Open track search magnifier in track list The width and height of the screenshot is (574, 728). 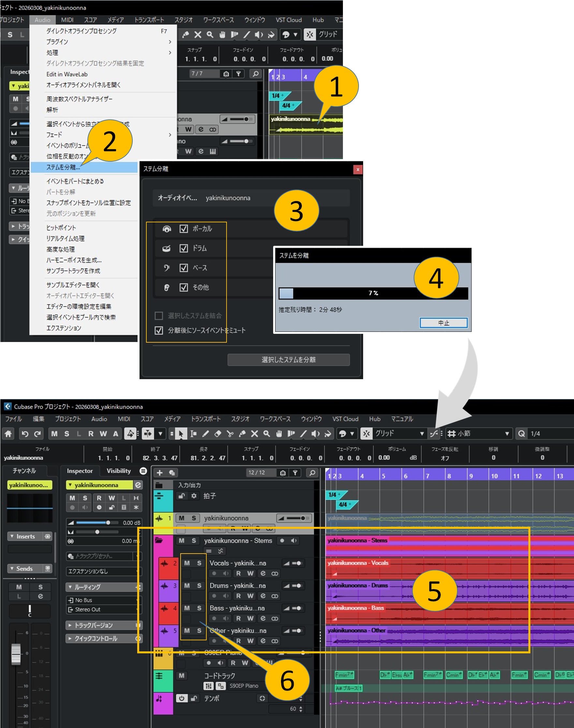tap(312, 472)
